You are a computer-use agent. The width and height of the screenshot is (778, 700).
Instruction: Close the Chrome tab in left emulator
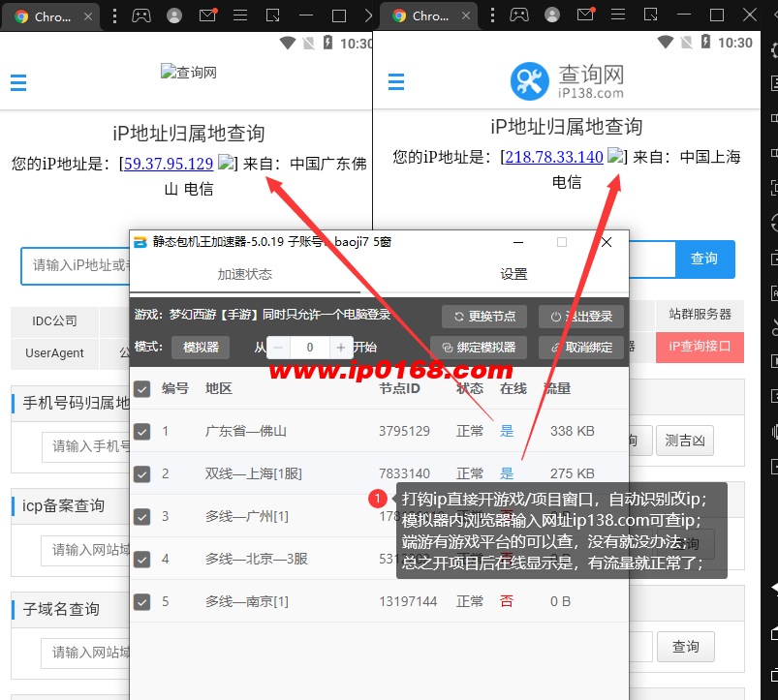point(88,16)
